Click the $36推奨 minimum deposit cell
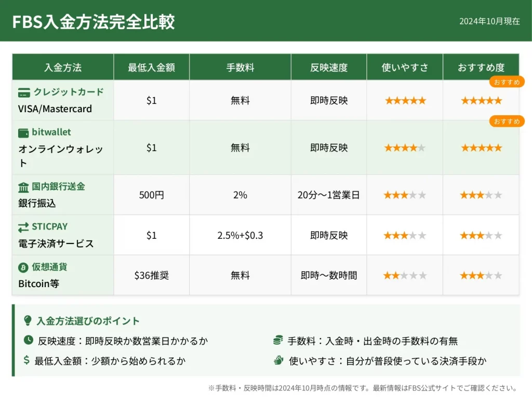Screen dimensions: 532x405 [x=151, y=275]
